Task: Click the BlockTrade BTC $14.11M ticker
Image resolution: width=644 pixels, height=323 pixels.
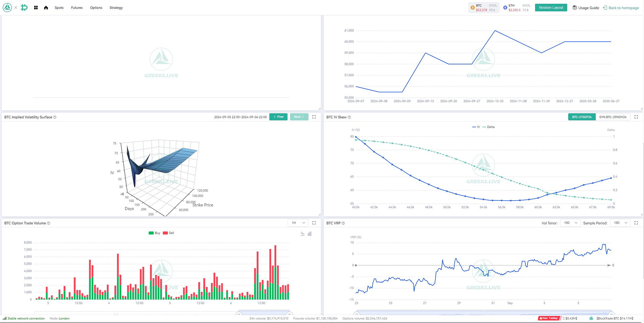Action: coord(614,318)
